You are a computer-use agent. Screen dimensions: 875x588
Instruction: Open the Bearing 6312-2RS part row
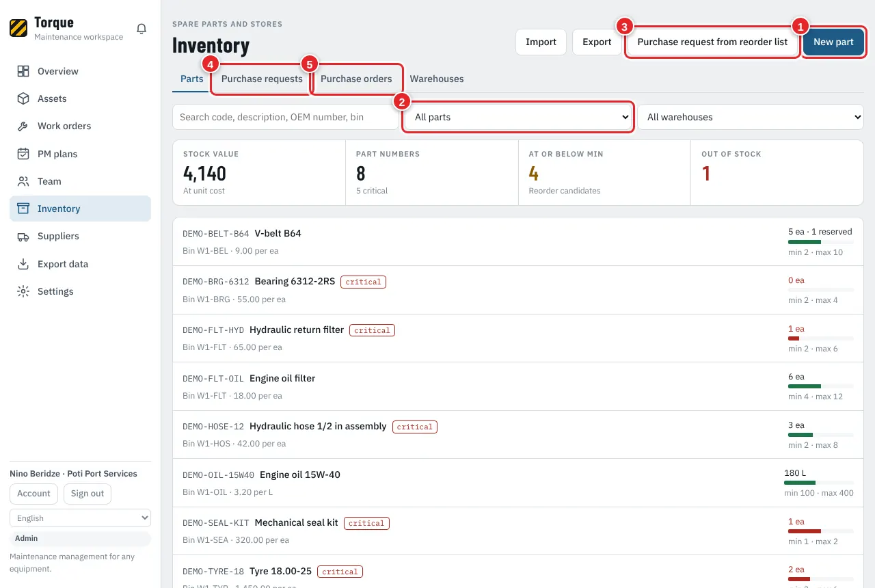[x=518, y=290]
